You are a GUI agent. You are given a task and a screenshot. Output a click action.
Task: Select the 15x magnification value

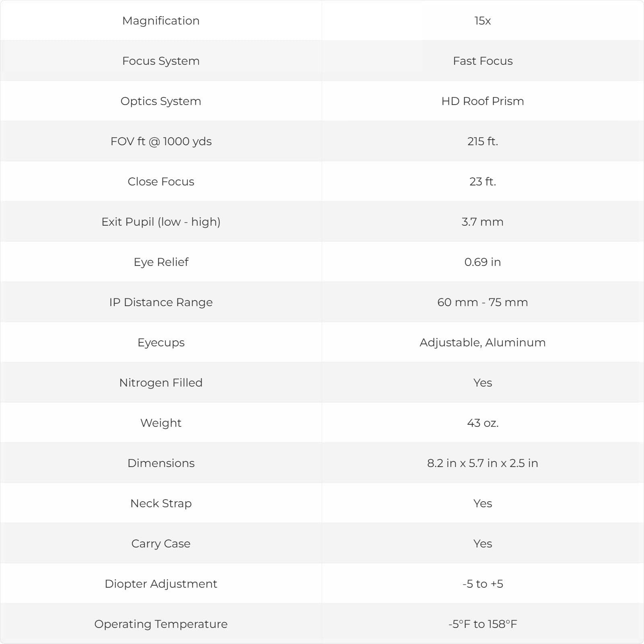(482, 21)
